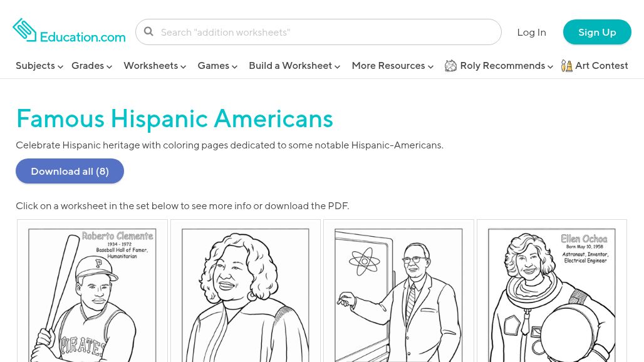Screen dimensions: 644x362
Task: Open the Grades dropdown
Action: click(91, 66)
